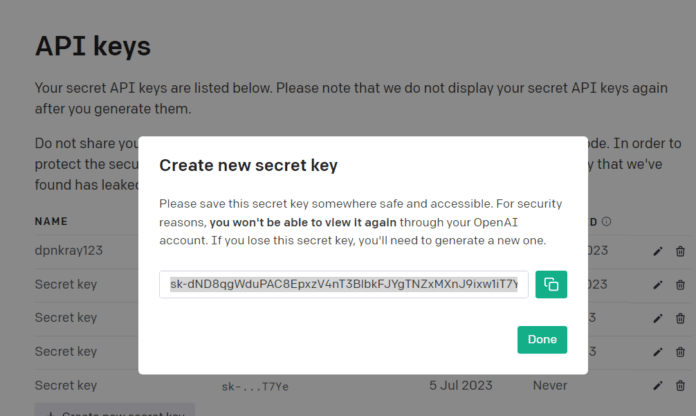Edit the dpnkray123 key name

pyautogui.click(x=658, y=251)
